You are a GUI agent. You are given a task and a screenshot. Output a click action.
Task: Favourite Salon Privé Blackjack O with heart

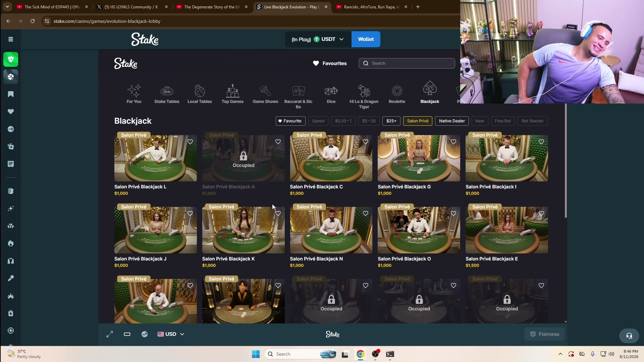click(x=453, y=214)
